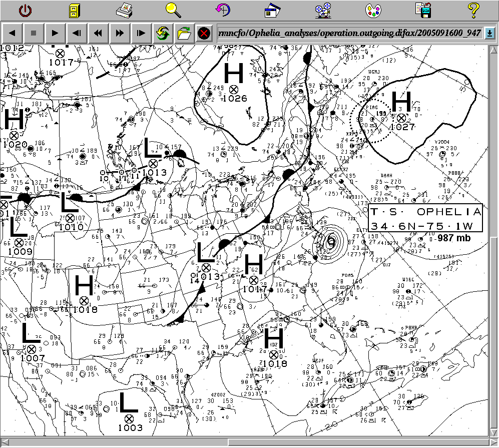This screenshot has width=499, height=448.
Task: Click the window cards icon in toolbar
Action: (273, 10)
